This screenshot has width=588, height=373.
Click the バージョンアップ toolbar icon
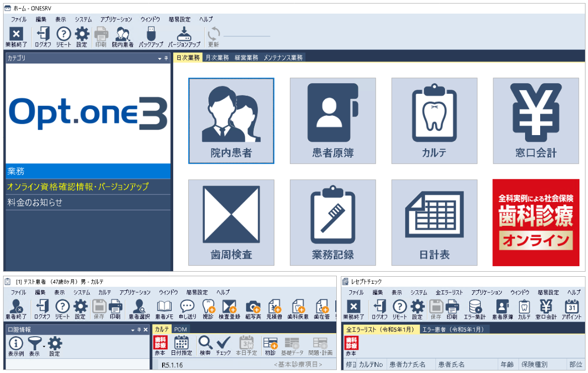pyautogui.click(x=184, y=37)
